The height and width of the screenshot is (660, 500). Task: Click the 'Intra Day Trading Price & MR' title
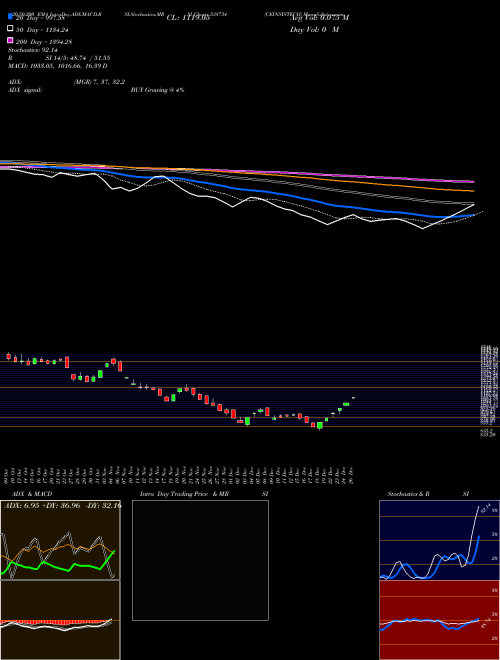click(184, 494)
